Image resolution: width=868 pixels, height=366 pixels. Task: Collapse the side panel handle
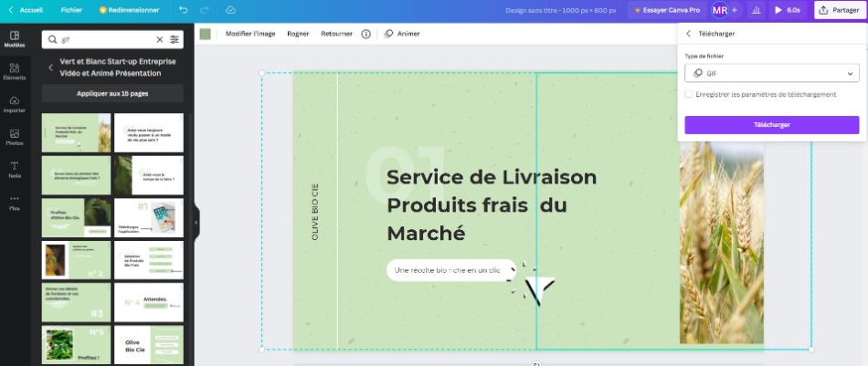click(x=196, y=223)
